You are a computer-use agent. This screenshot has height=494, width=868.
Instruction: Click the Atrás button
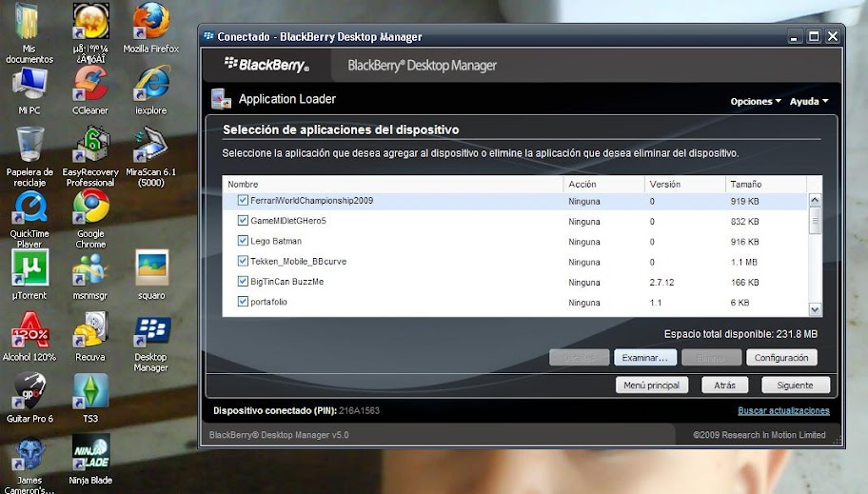click(x=724, y=385)
